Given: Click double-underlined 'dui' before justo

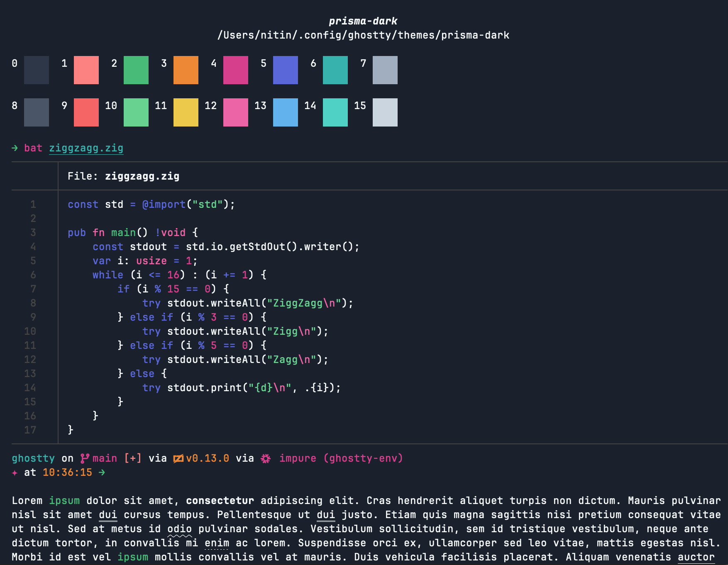Looking at the screenshot, I should point(326,515).
